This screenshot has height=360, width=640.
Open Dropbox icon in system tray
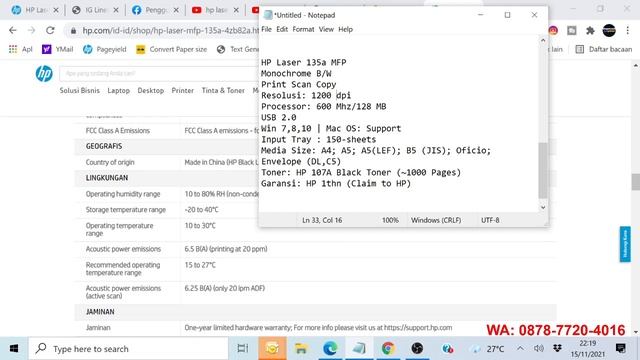pyautogui.click(x=557, y=349)
